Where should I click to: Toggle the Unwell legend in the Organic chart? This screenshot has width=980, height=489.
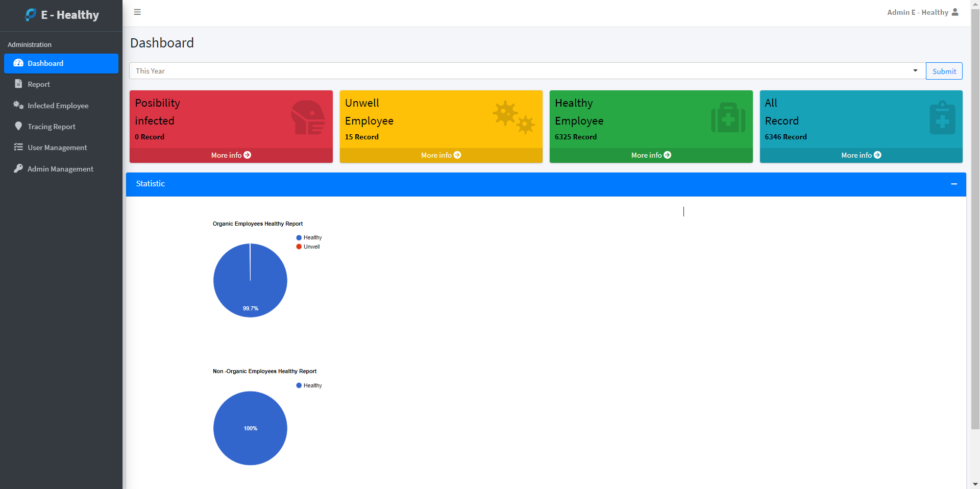click(x=308, y=247)
